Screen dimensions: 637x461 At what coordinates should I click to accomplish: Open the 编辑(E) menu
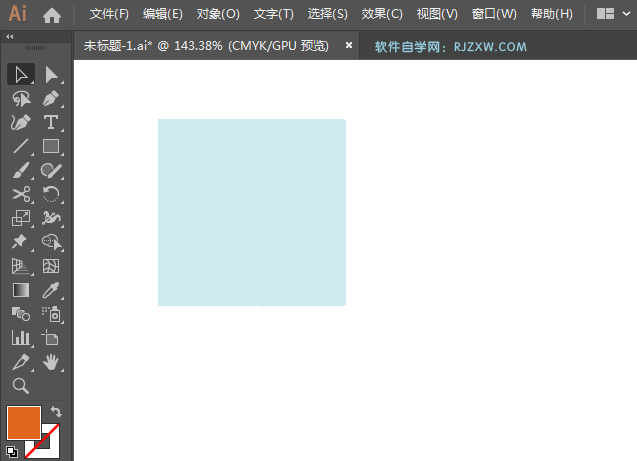click(162, 14)
